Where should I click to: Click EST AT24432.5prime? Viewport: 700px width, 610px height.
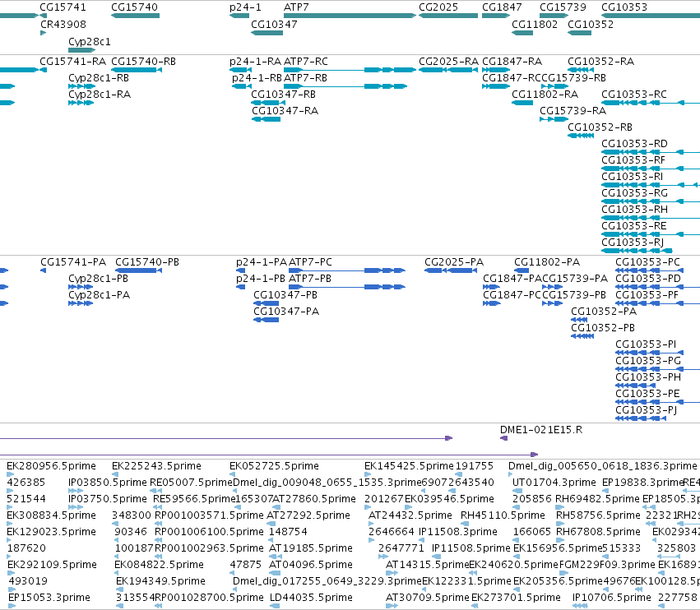point(372,524)
